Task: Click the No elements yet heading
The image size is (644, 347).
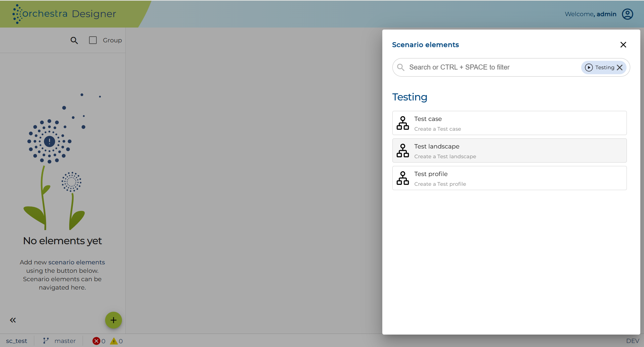Action: [62, 241]
